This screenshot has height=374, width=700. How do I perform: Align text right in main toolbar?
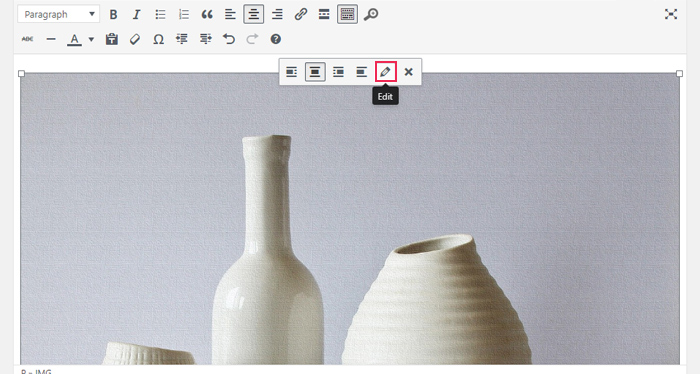(x=277, y=14)
